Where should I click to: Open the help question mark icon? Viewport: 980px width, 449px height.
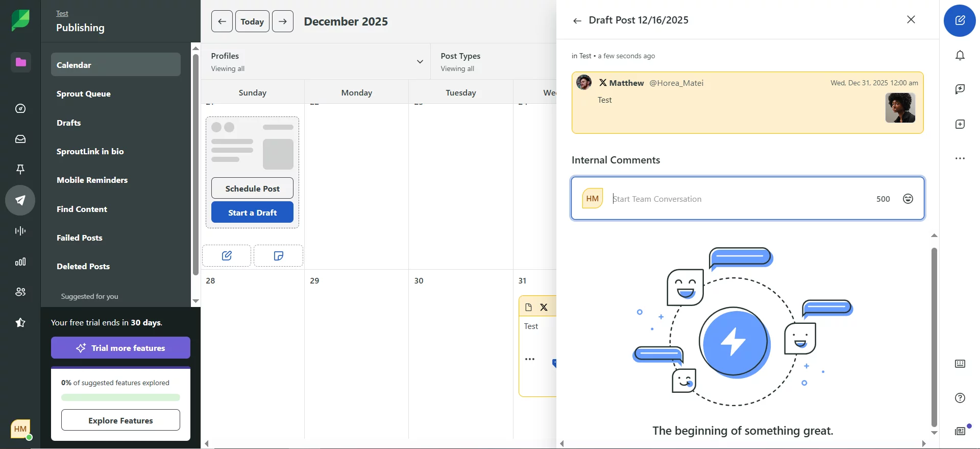[960, 398]
